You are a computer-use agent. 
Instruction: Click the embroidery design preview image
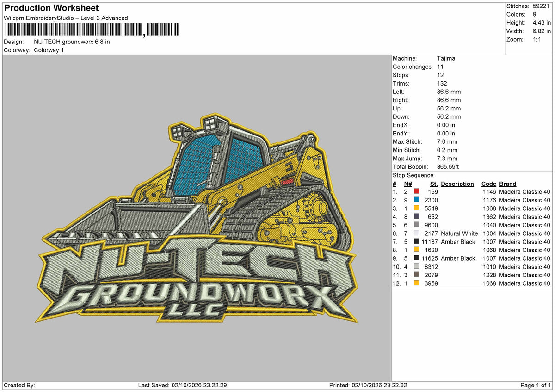196,218
